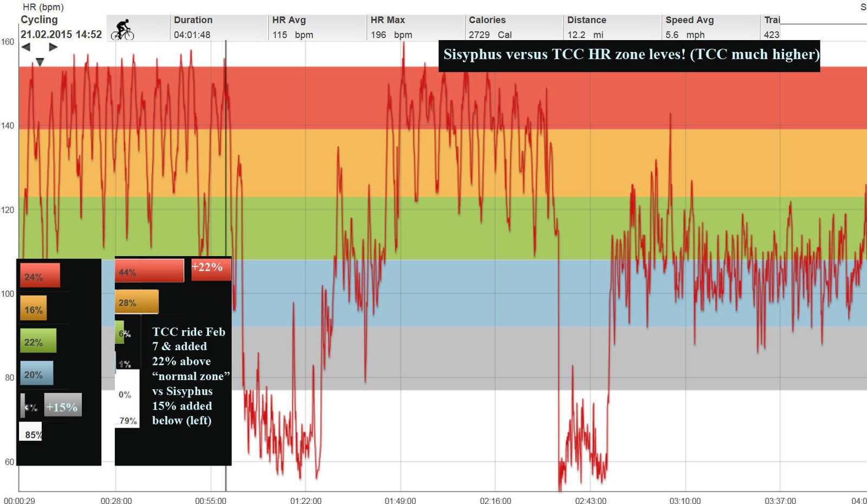Select the HR Max column header

pos(387,20)
